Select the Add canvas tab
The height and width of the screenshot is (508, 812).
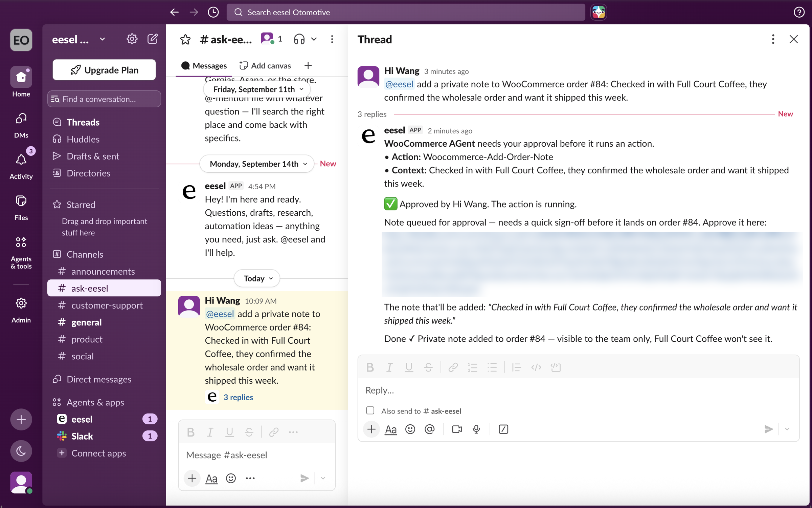(x=265, y=66)
